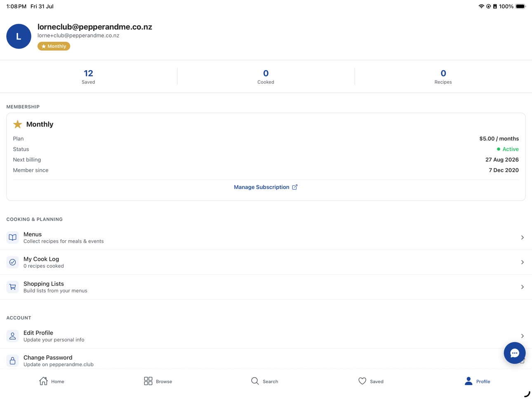Tap the My Cook Log checkmark icon
Viewport: 532px width, 399px height.
[13, 262]
